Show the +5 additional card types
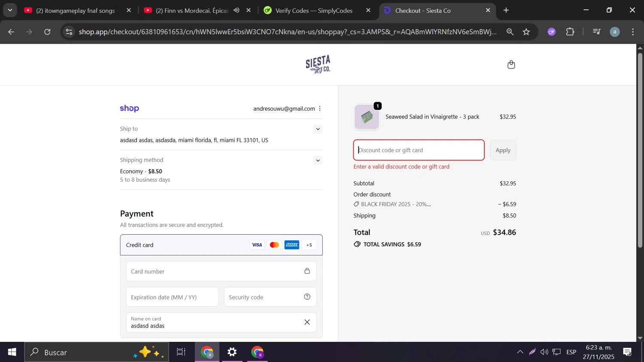 click(309, 245)
